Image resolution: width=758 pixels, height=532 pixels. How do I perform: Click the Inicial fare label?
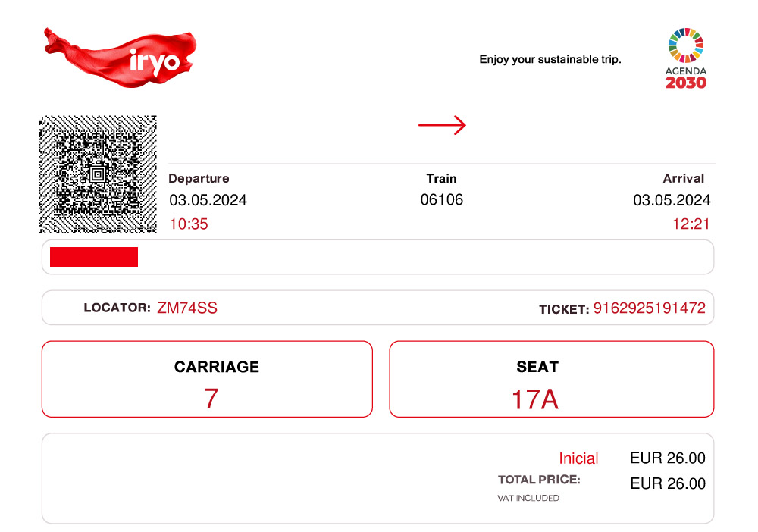point(578,458)
